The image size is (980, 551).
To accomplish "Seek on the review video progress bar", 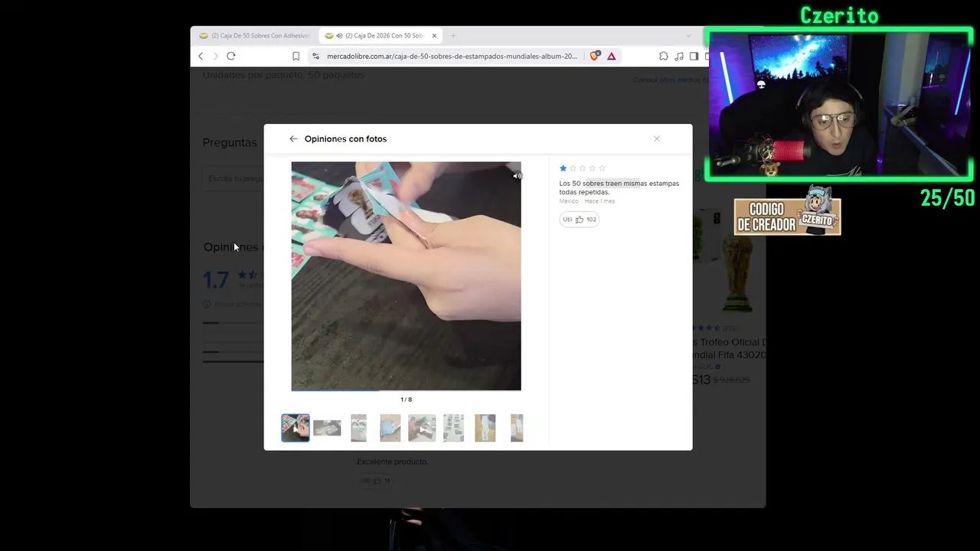I will click(406, 390).
